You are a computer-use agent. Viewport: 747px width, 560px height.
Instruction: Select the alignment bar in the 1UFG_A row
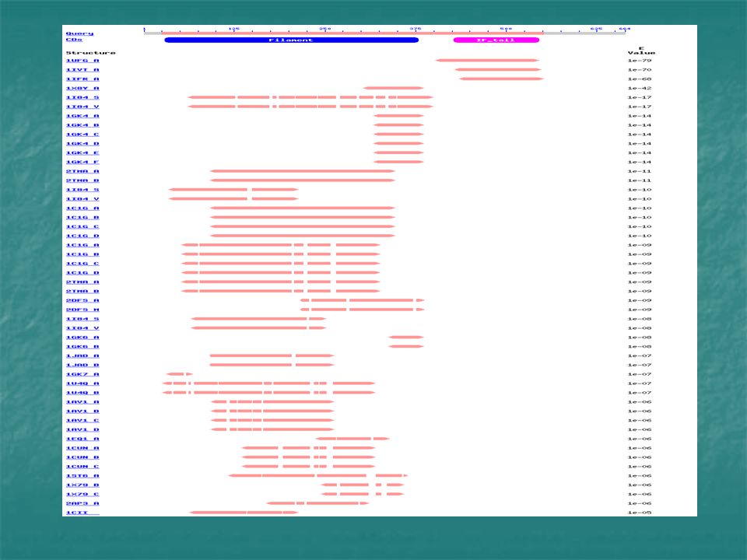click(487, 61)
